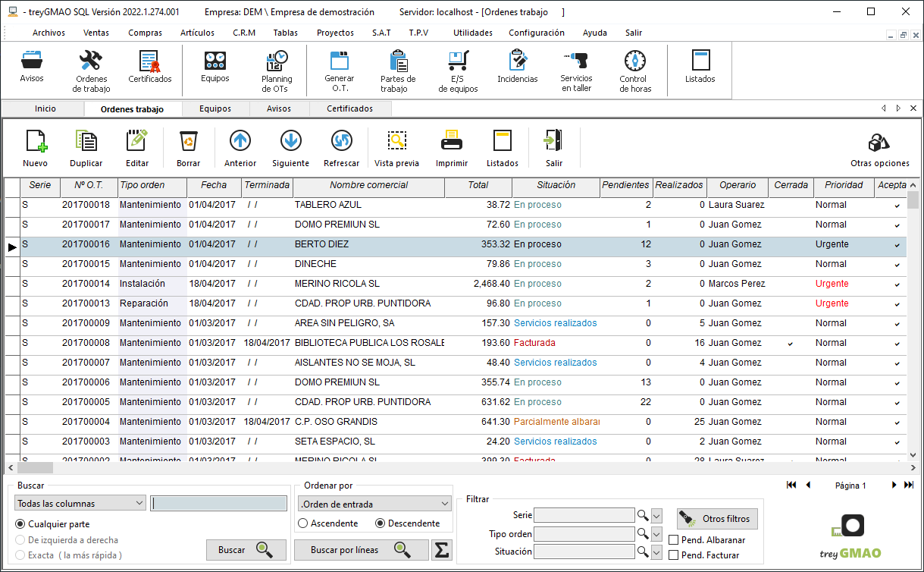This screenshot has height=572, width=924.
Task: Open the Orden de entrada sort dropdown
Action: [375, 504]
